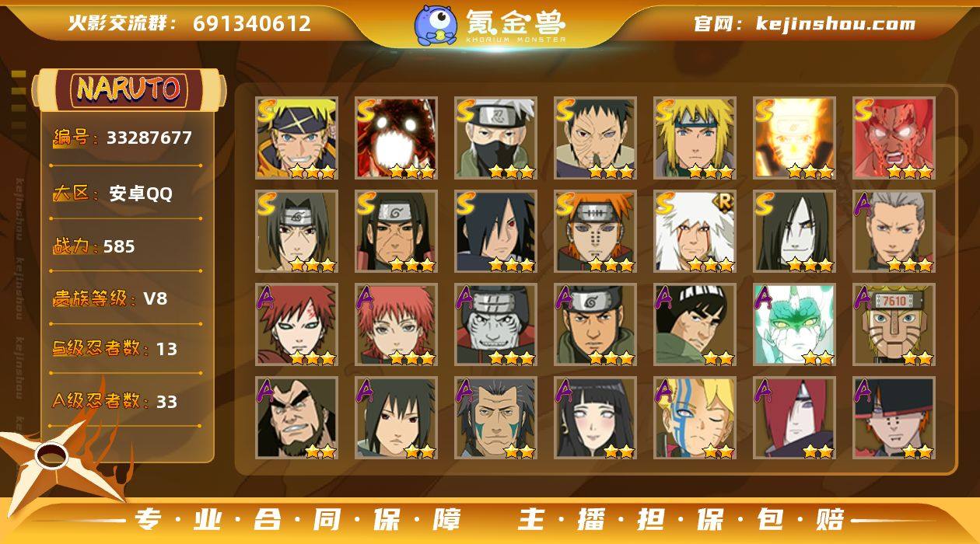Image resolution: width=980 pixels, height=544 pixels.
Task: Click the red-haired Gaara portrait
Action: tap(296, 324)
